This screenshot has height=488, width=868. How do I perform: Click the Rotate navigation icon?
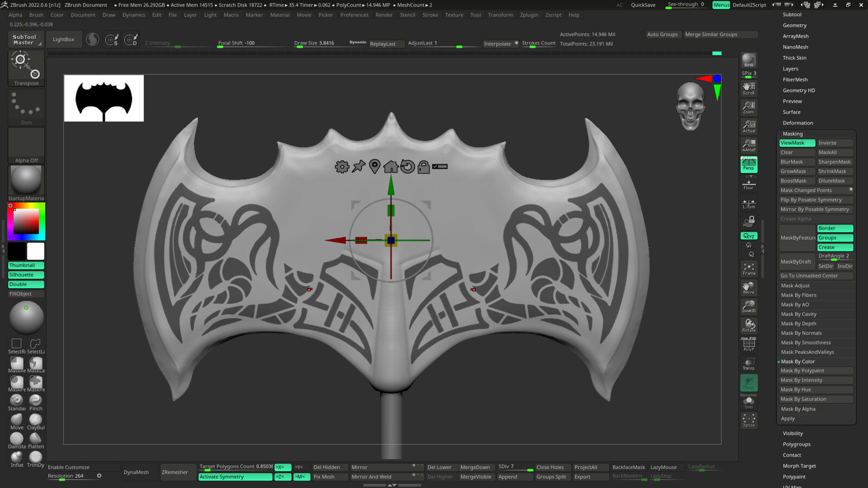pos(749,326)
